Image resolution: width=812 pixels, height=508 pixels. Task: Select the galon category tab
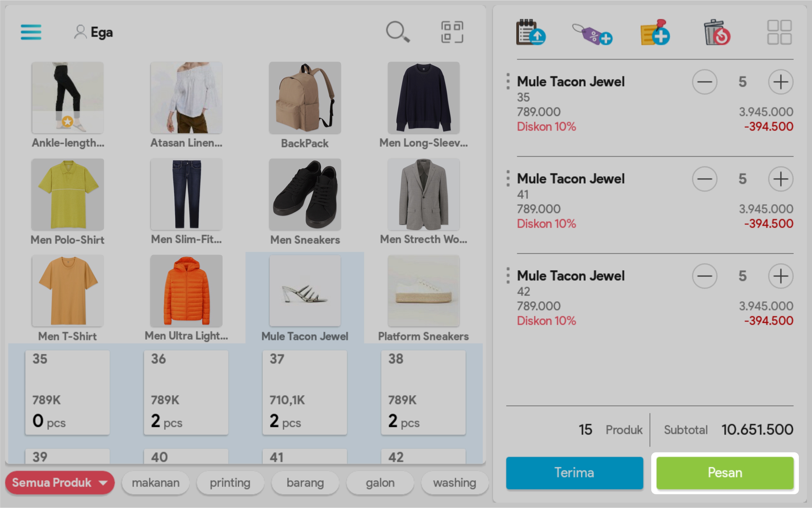[380, 483]
